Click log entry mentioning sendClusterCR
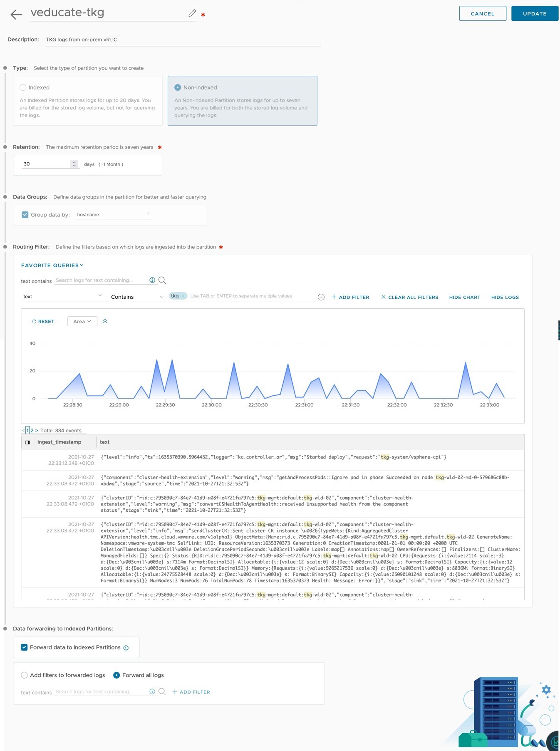The image size is (560, 751). tap(273, 553)
